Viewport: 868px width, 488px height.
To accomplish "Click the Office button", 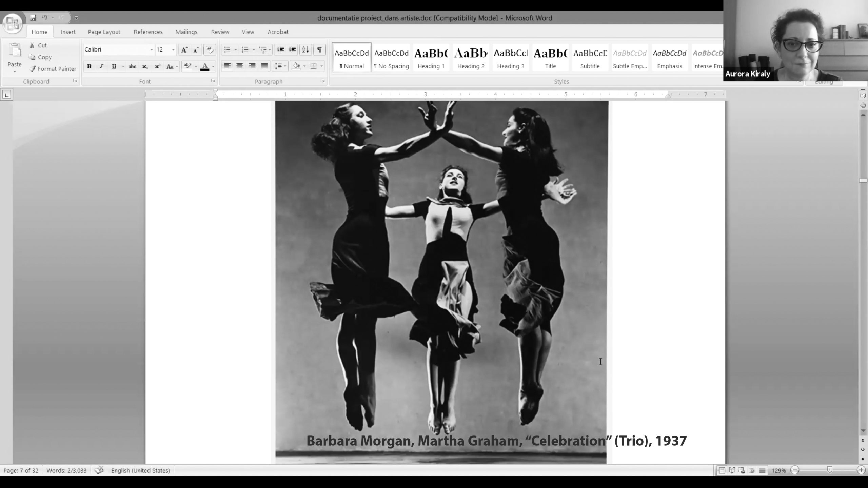I will [13, 23].
